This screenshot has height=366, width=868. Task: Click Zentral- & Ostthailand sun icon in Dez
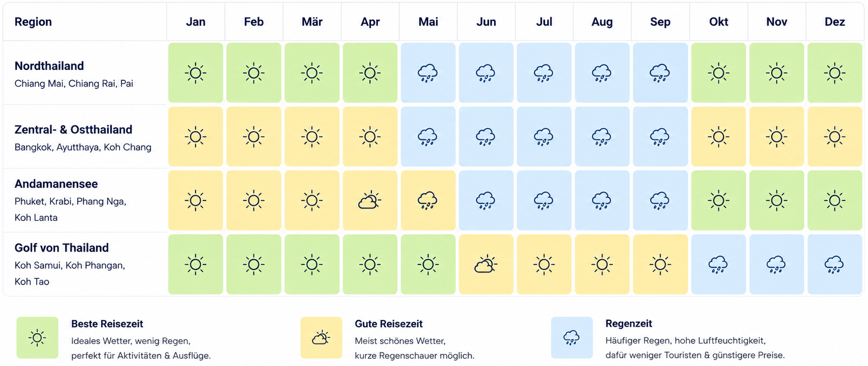pyautogui.click(x=835, y=137)
